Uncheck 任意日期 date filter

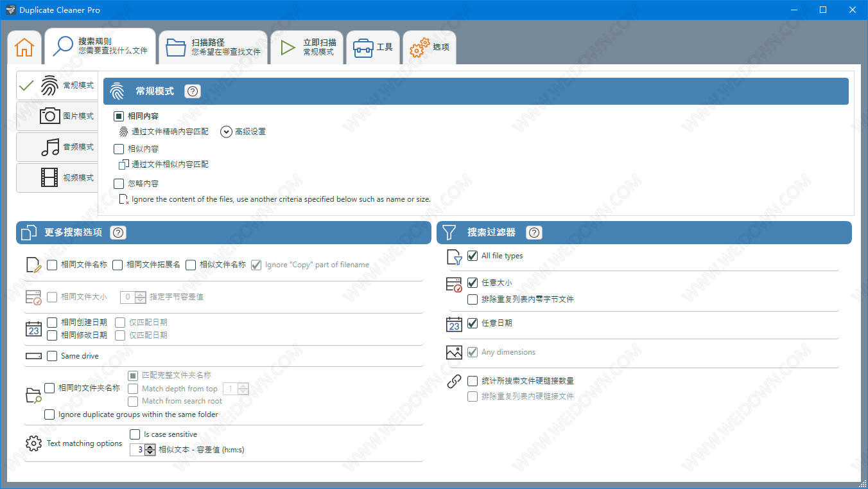pyautogui.click(x=473, y=323)
